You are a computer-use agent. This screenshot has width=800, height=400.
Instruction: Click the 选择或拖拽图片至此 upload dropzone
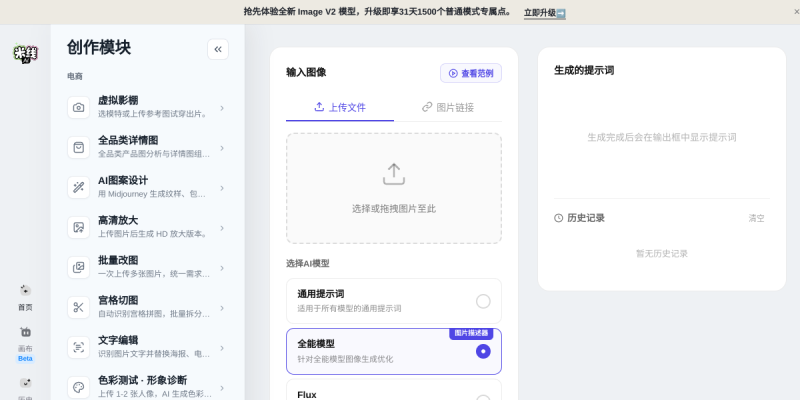[394, 188]
